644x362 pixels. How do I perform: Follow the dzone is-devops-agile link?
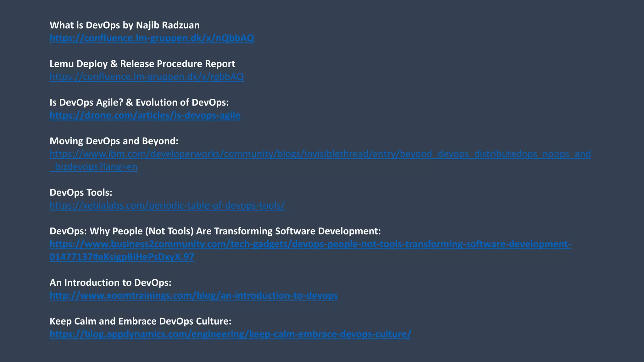(145, 115)
